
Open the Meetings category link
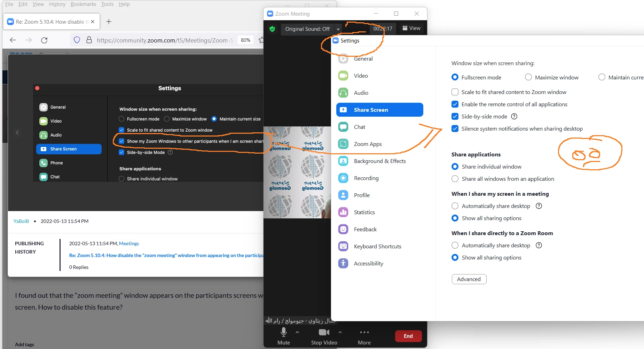tap(129, 243)
